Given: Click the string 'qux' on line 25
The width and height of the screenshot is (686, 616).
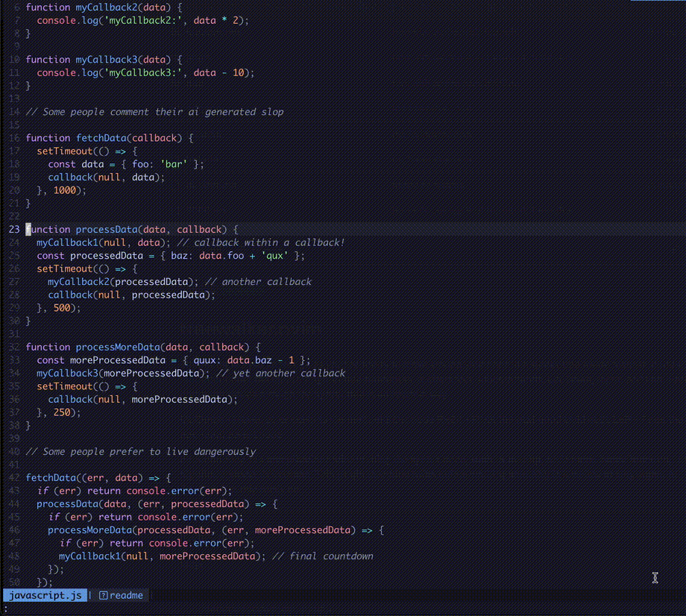Looking at the screenshot, I should point(274,256).
